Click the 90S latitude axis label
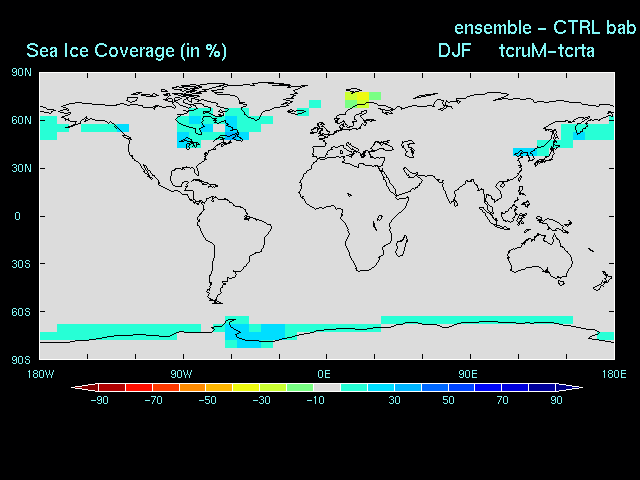This screenshot has width=640, height=480. click(x=21, y=360)
